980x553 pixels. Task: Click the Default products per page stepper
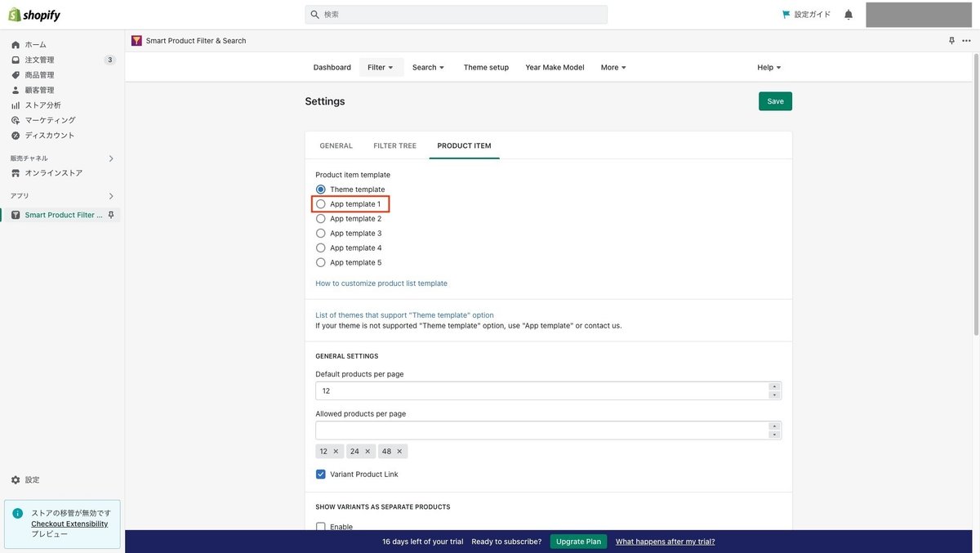[774, 391]
